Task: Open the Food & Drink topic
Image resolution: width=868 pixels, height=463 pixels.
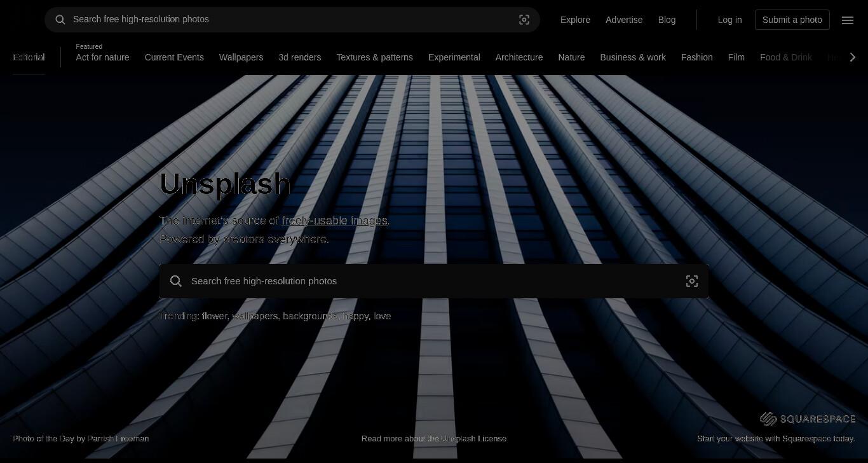Action: pyautogui.click(x=785, y=57)
